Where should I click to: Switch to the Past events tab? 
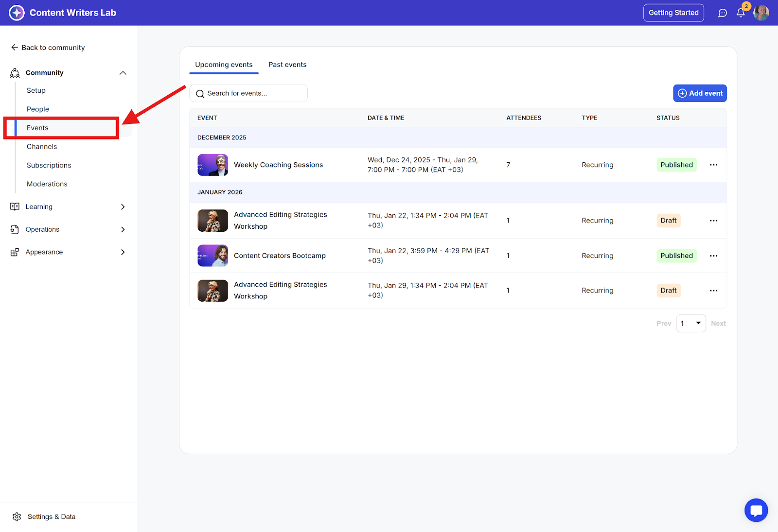287,65
